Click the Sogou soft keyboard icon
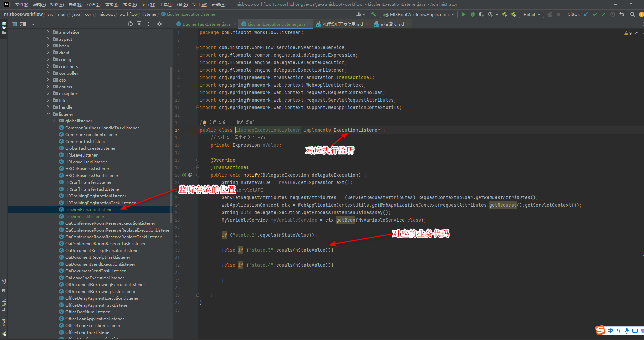This screenshot has height=340, width=644. (x=635, y=331)
